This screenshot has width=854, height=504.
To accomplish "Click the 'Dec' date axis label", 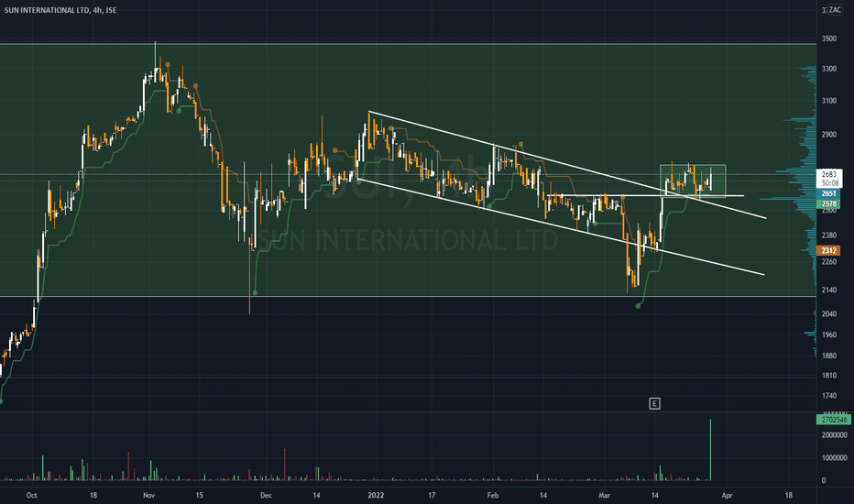I will point(266,495).
